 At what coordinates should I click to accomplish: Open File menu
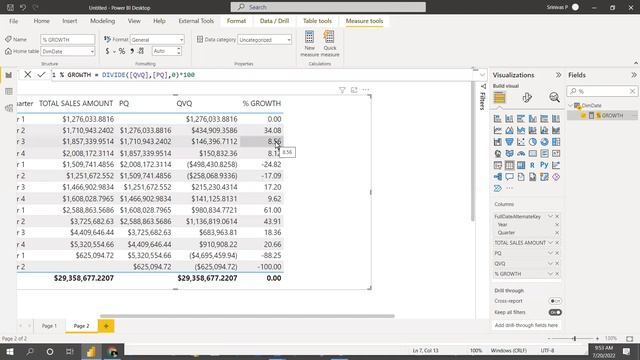pyautogui.click(x=13, y=21)
